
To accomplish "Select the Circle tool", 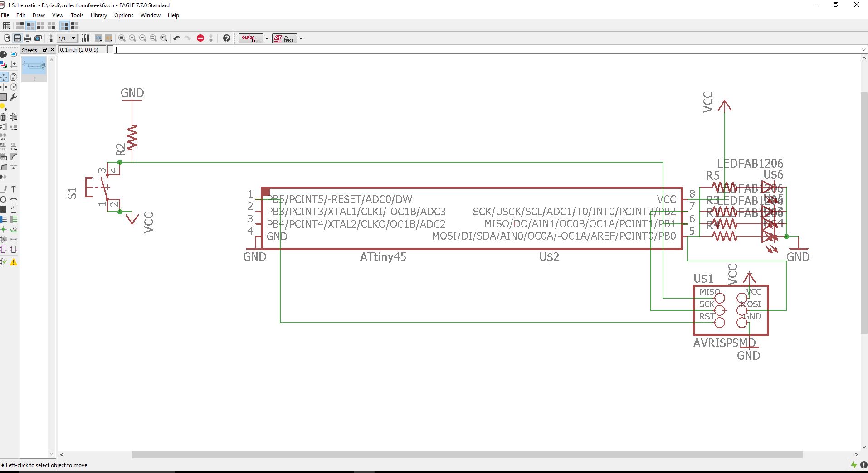I will coord(4,199).
